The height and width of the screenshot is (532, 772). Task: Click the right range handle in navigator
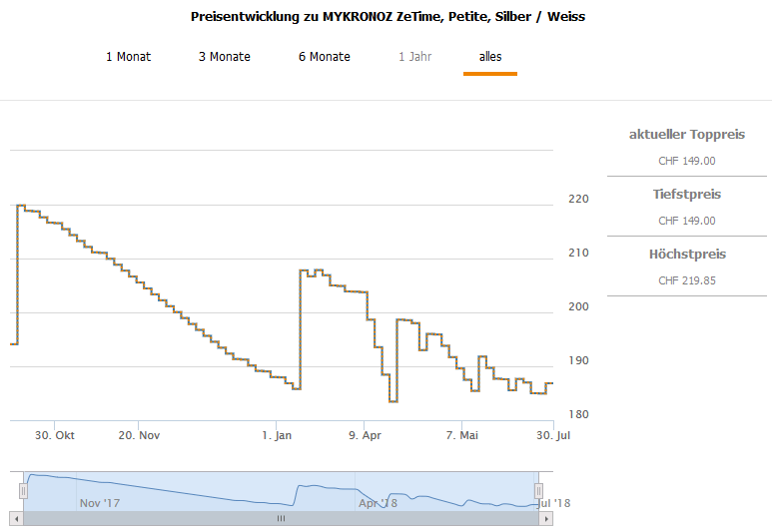click(x=538, y=490)
